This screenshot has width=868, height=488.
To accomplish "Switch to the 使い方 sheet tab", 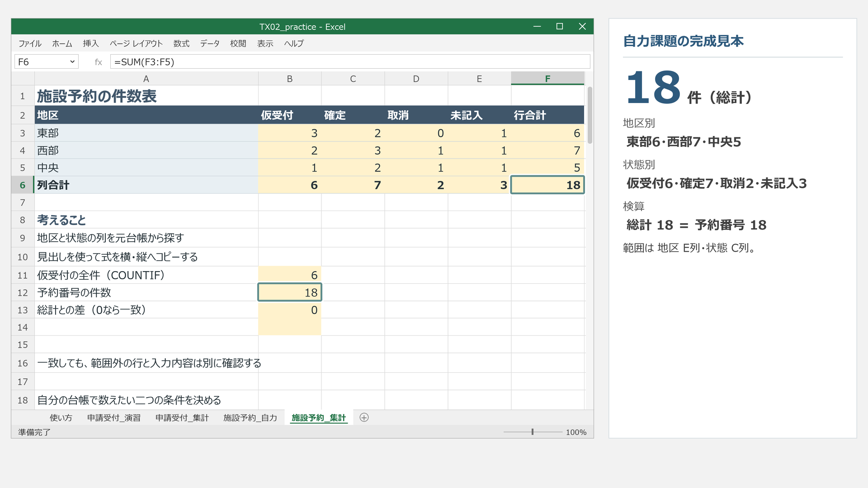I will click(61, 418).
